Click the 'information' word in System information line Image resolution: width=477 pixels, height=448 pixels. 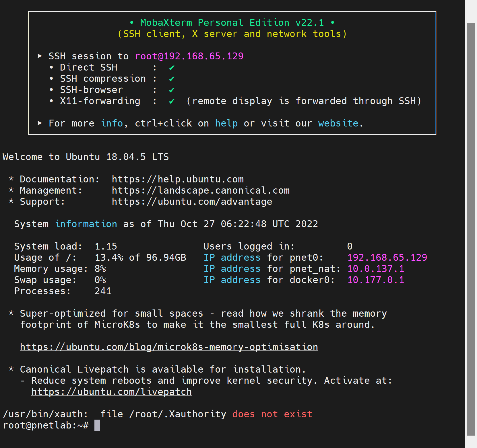point(86,224)
